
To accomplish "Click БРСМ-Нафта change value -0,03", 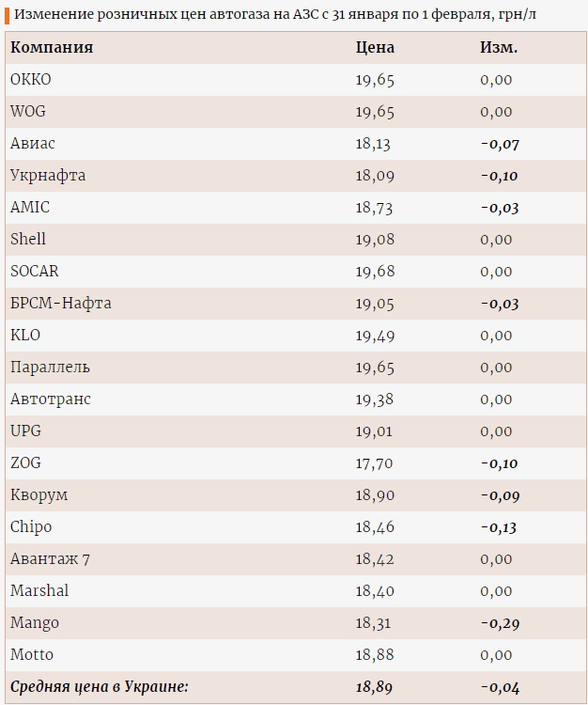I will click(499, 304).
